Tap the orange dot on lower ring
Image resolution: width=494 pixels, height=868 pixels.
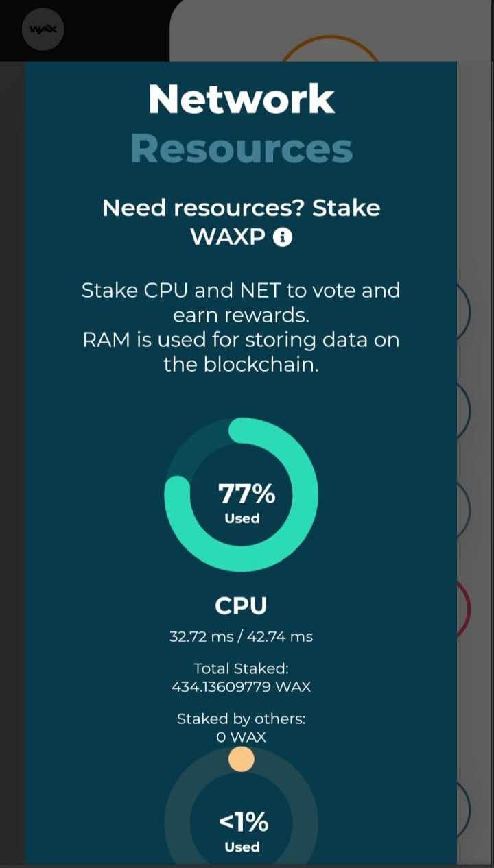point(242,760)
